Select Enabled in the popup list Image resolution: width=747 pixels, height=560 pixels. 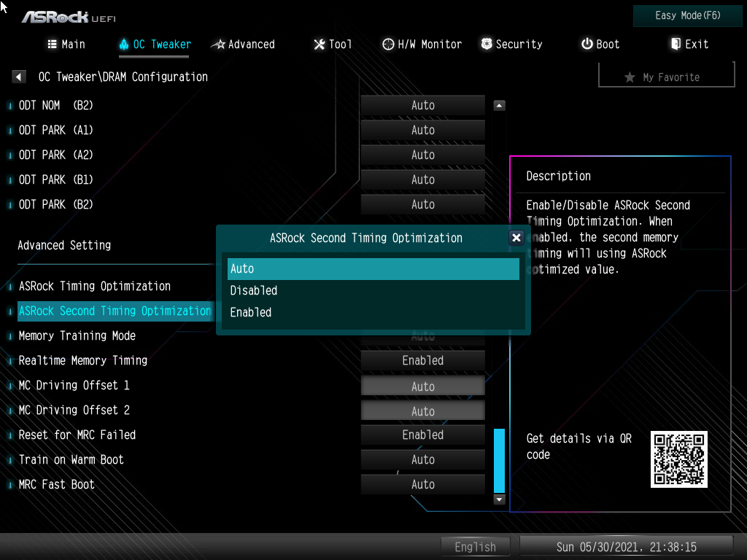click(373, 312)
